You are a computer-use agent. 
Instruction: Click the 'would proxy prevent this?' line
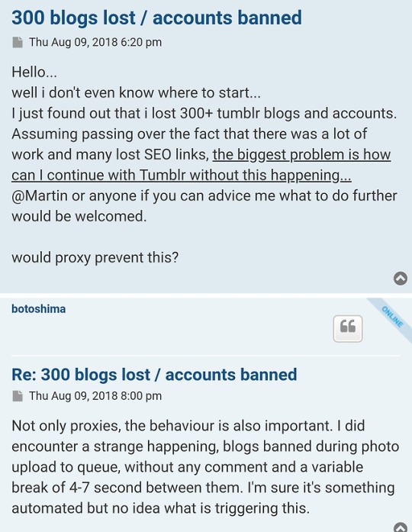[95, 257]
